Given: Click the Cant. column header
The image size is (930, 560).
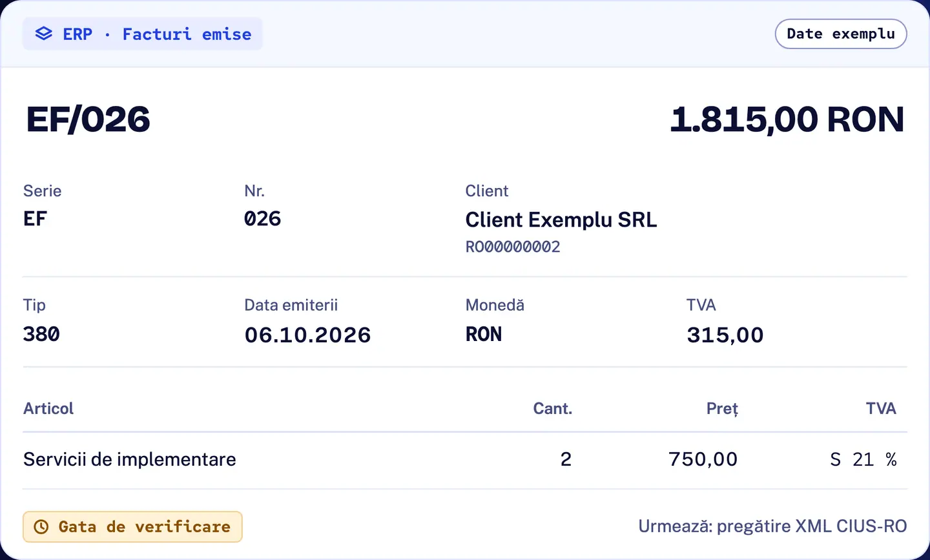Looking at the screenshot, I should pyautogui.click(x=553, y=408).
